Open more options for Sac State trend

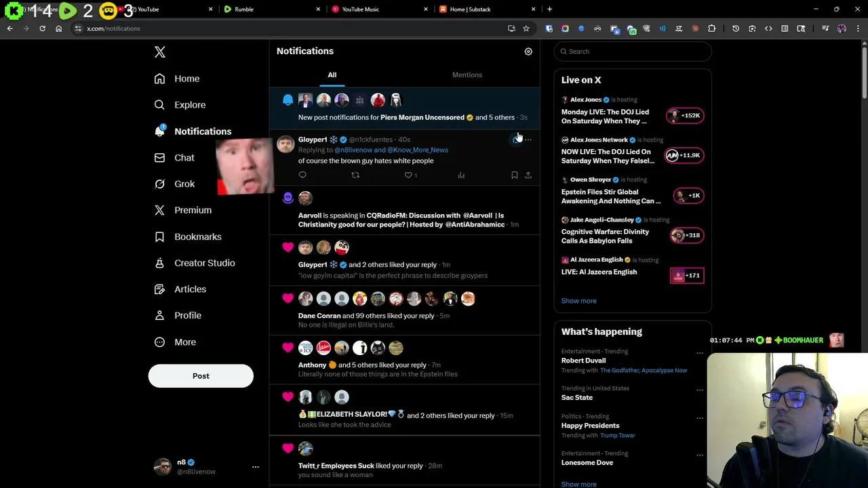700,390
